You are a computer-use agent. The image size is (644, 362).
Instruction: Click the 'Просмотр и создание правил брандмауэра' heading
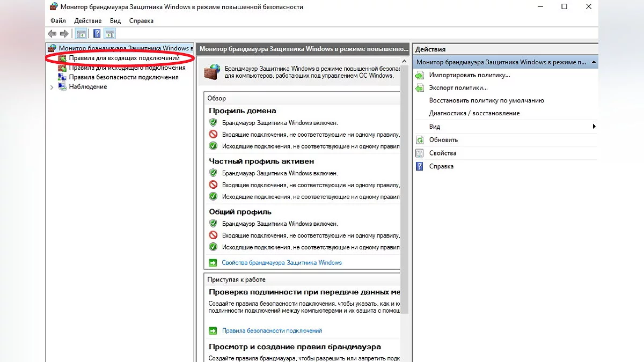pyautogui.click(x=295, y=346)
